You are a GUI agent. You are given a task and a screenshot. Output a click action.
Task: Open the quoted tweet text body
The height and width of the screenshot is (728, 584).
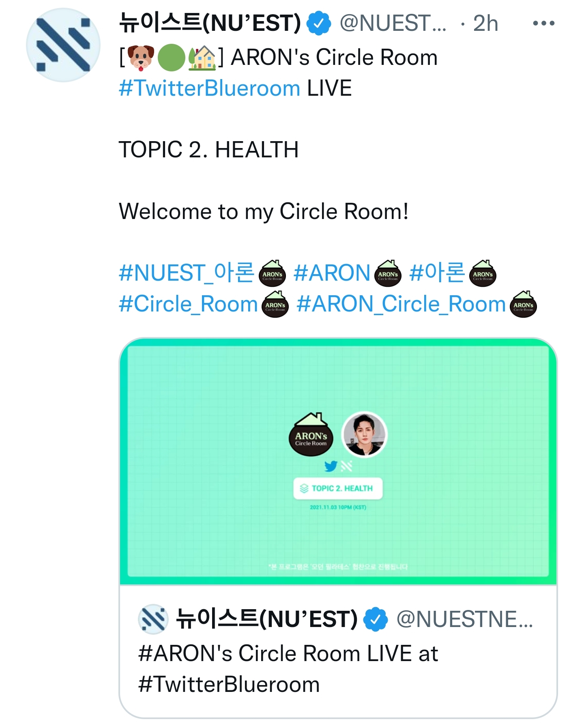tap(288, 669)
